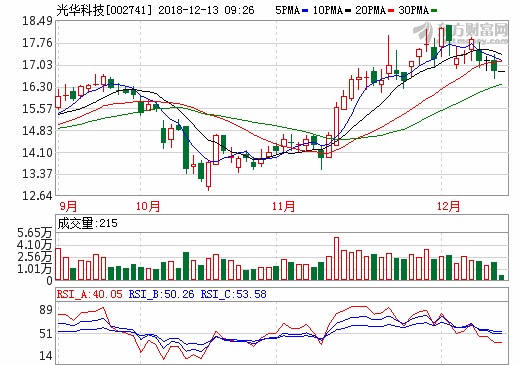Click the 9月 month label
Screen dimensions: 520x365
coord(68,206)
